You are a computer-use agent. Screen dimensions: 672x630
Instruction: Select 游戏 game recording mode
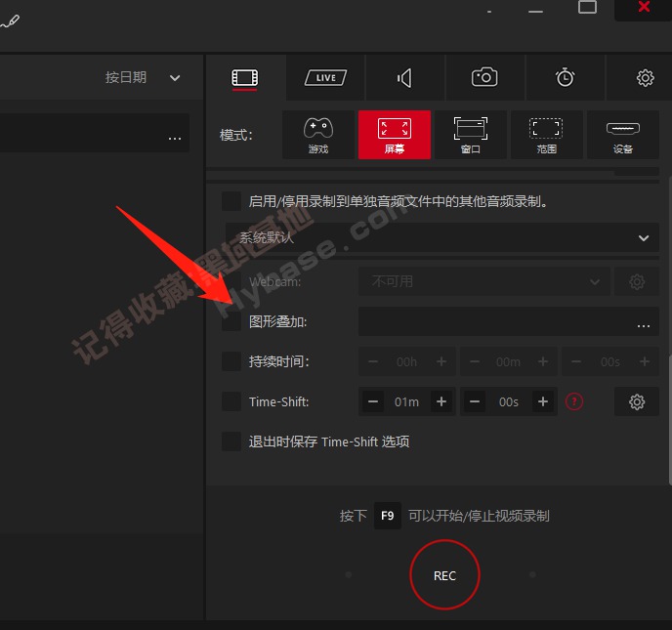coord(318,135)
